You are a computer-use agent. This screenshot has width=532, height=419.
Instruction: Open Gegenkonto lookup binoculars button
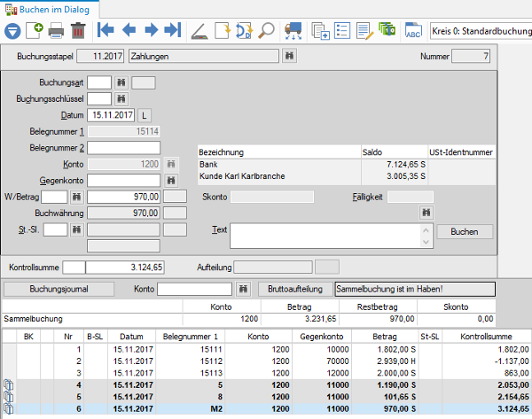coord(171,181)
